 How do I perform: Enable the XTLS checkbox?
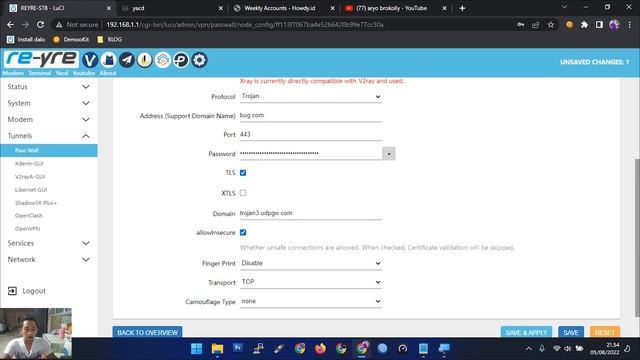click(x=243, y=193)
